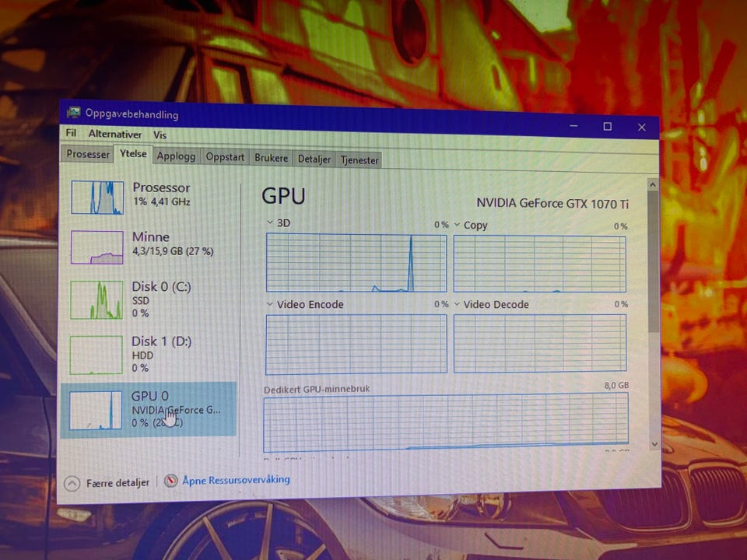This screenshot has width=747, height=560.
Task: Open Åpne Ressursovervåking link
Action: click(237, 480)
